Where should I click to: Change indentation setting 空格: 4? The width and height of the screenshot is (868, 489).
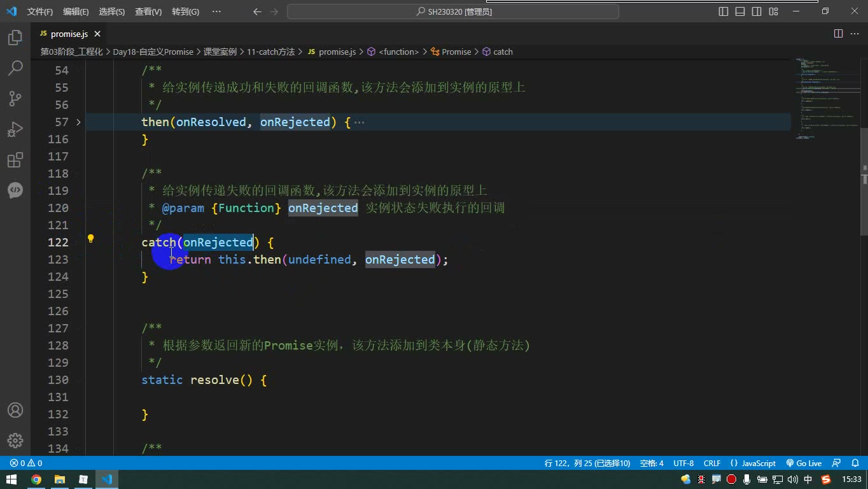tap(652, 463)
